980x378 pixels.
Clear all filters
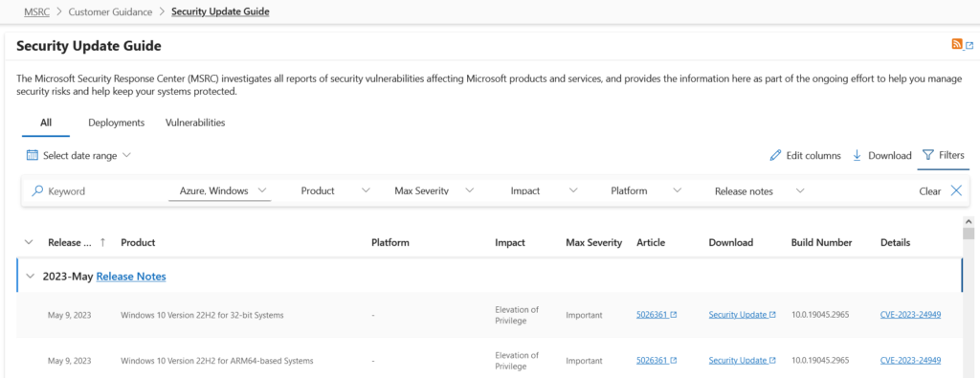(930, 191)
